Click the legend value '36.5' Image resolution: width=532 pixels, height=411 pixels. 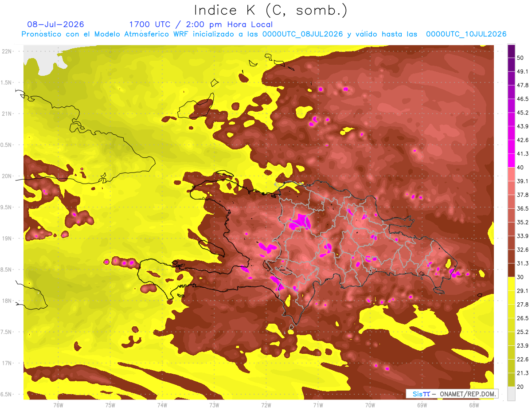(522, 208)
